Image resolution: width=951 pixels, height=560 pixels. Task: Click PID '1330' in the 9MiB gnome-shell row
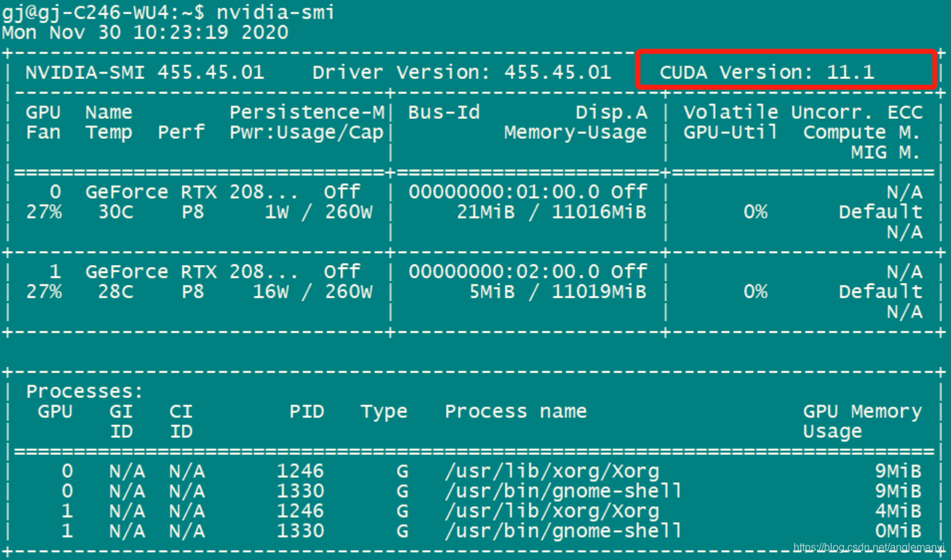point(300,490)
